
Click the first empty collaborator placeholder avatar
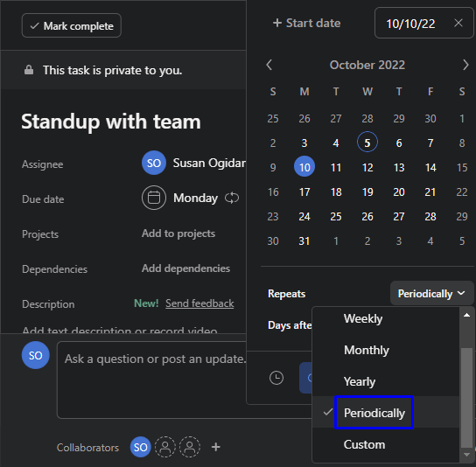click(165, 447)
